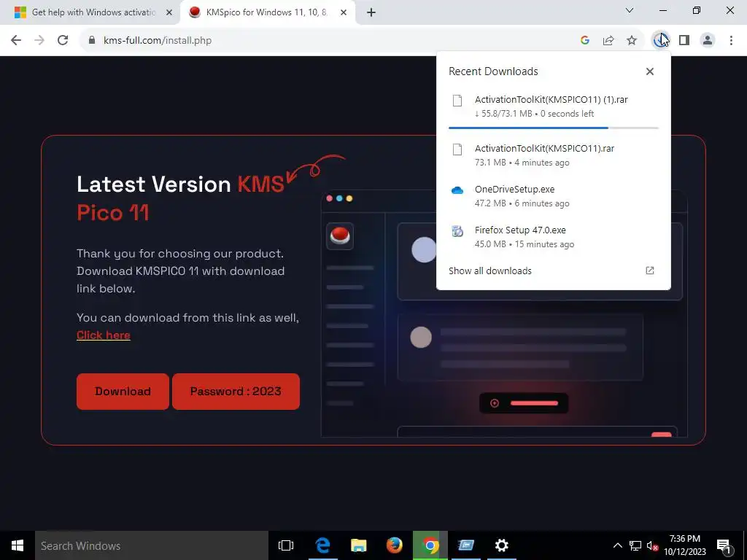Open ActivationToolKit(KMSPICO11).rar completed download

[554, 155]
